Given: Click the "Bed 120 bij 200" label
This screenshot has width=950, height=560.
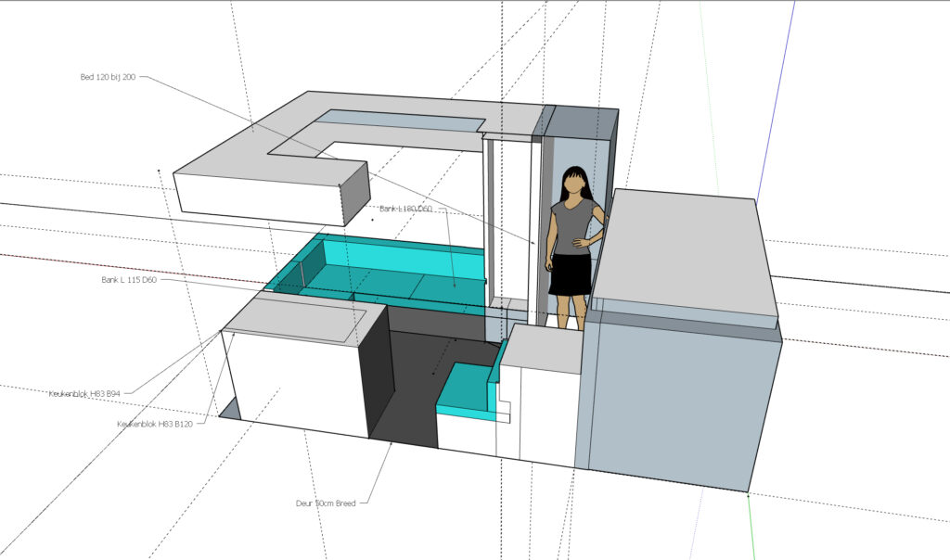Looking at the screenshot, I should [108, 77].
